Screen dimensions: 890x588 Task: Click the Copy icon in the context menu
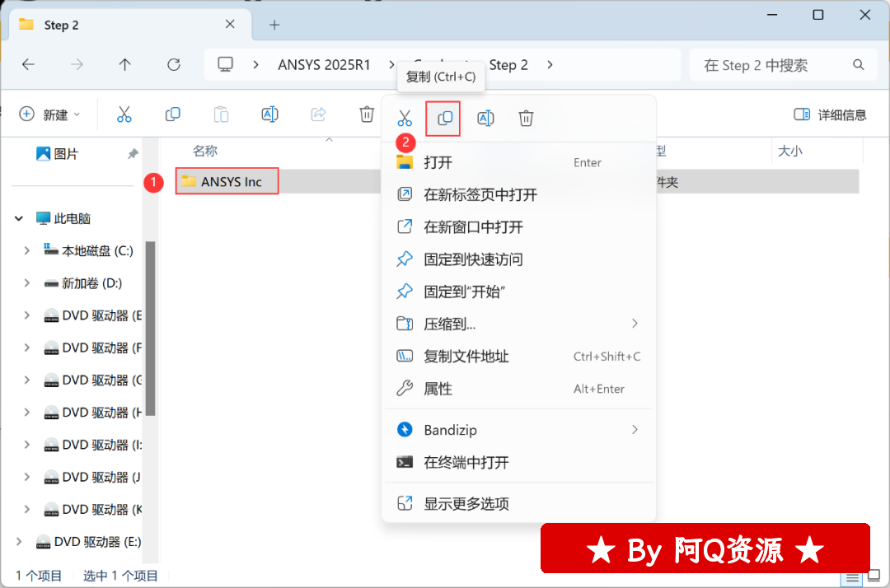[x=444, y=118]
